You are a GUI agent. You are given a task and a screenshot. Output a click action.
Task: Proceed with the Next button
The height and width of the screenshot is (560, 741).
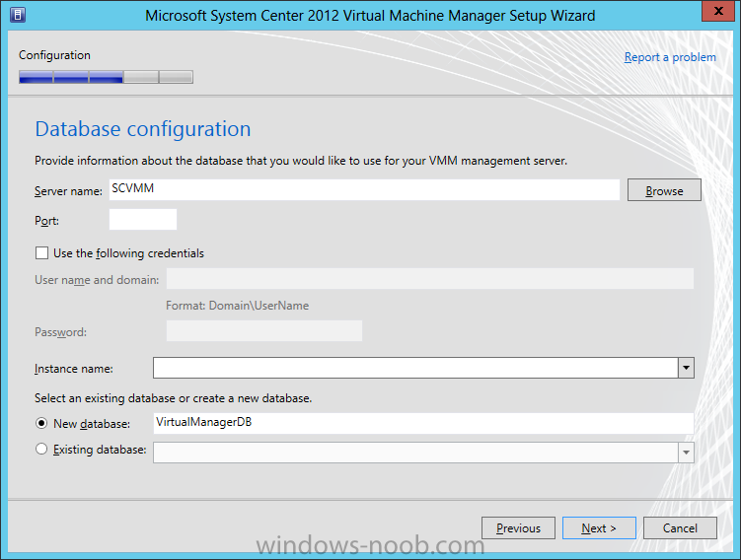click(599, 527)
